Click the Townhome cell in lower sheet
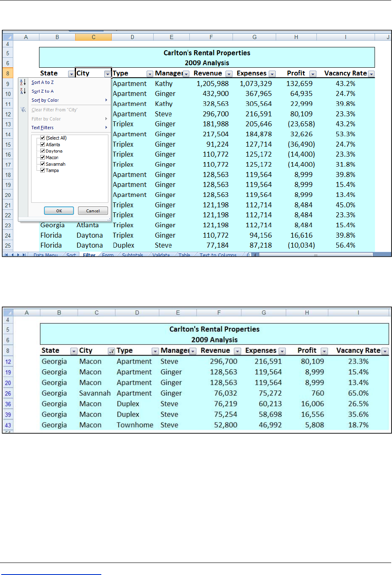This screenshot has width=392, height=575. 135,425
